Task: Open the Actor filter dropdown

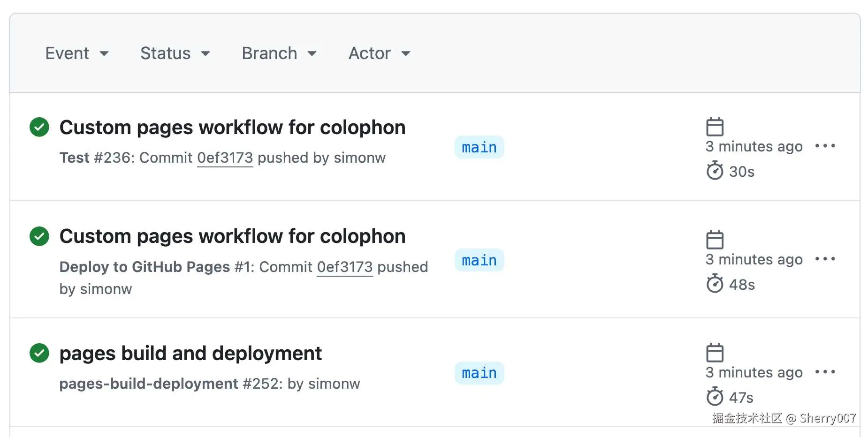Action: 379,53
